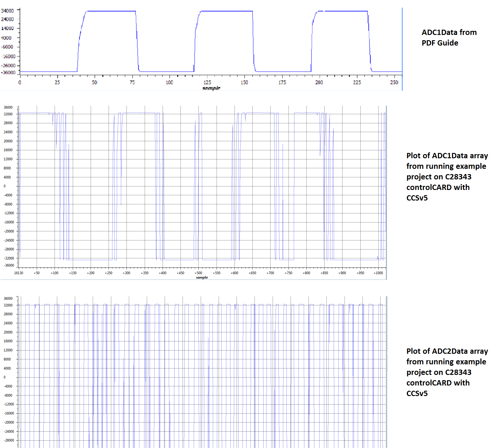
Task: Click the -28000 y-axis label on bottom graph
Action: (x=9, y=440)
